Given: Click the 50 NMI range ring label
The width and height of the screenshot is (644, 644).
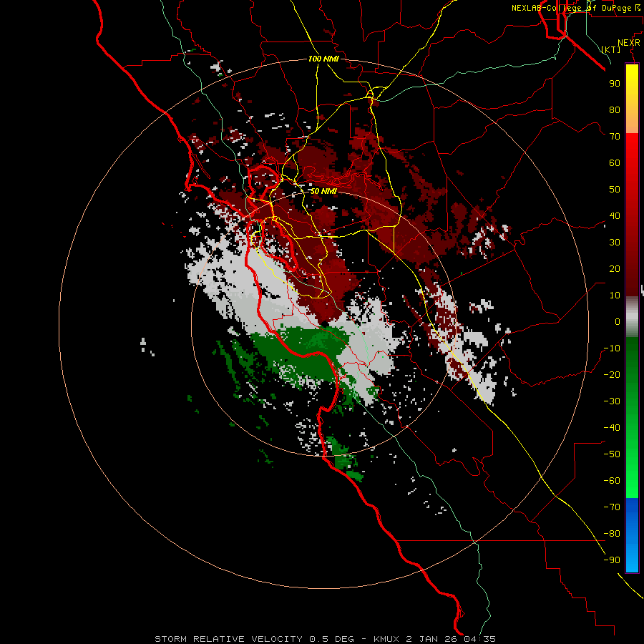Looking at the screenshot, I should coord(323,191).
